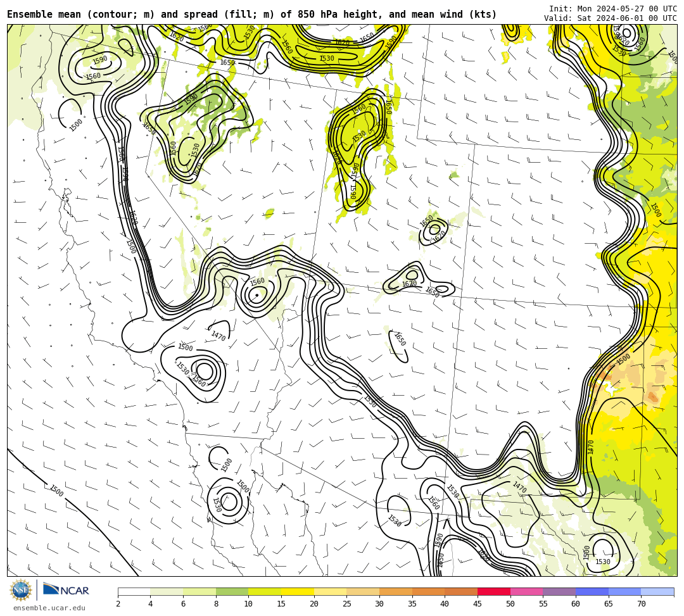Image resolution: width=684 pixels, height=616 pixels.
Task: Click the colorbar tick label 25
Action: pos(347,604)
